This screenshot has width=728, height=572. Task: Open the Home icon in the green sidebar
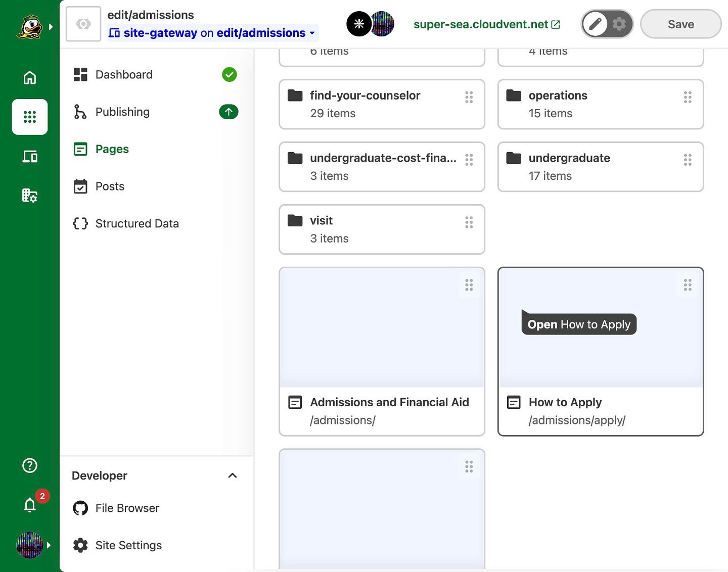coord(30,78)
